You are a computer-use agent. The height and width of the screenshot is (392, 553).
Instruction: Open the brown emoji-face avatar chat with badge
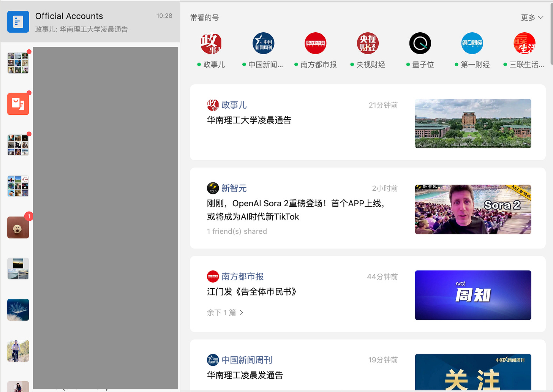(x=18, y=227)
